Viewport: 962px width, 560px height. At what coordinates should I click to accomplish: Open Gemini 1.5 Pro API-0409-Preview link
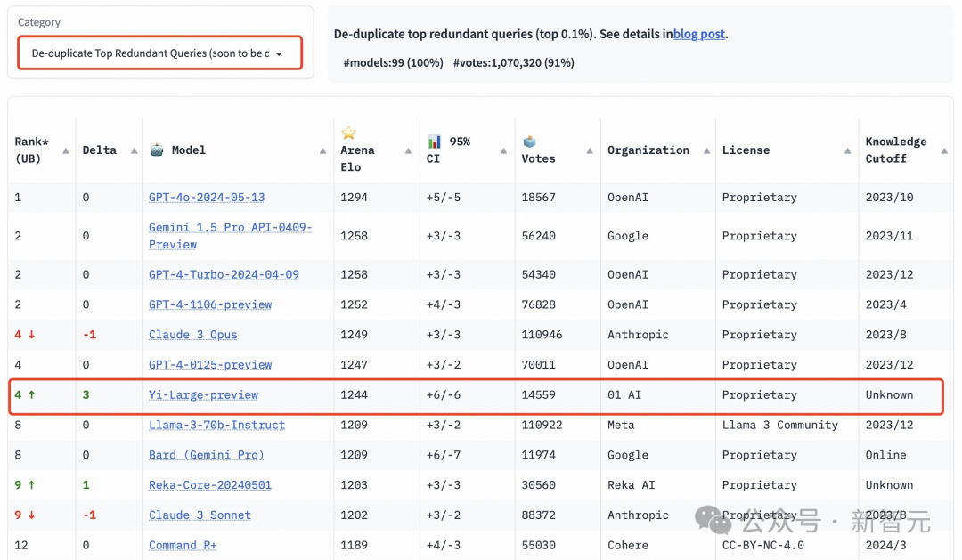230,236
